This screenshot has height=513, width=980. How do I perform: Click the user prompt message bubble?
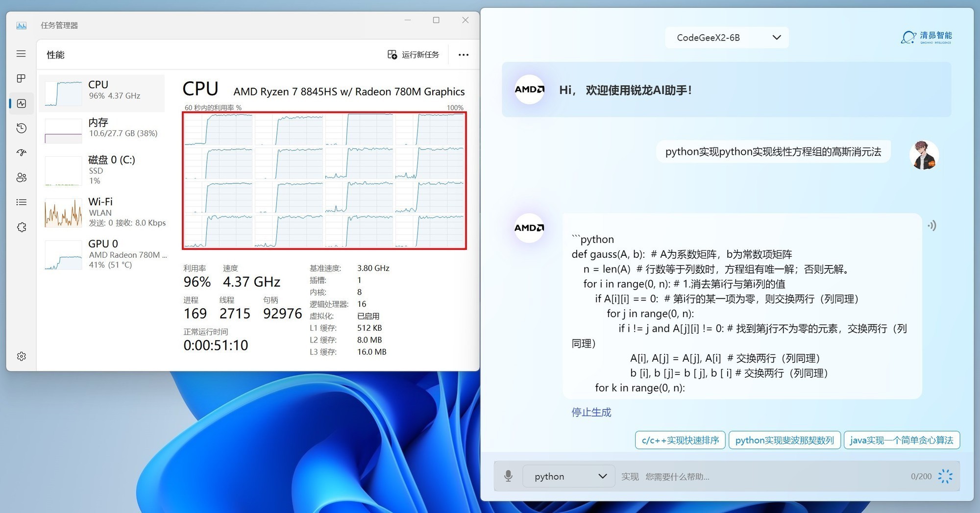click(773, 152)
